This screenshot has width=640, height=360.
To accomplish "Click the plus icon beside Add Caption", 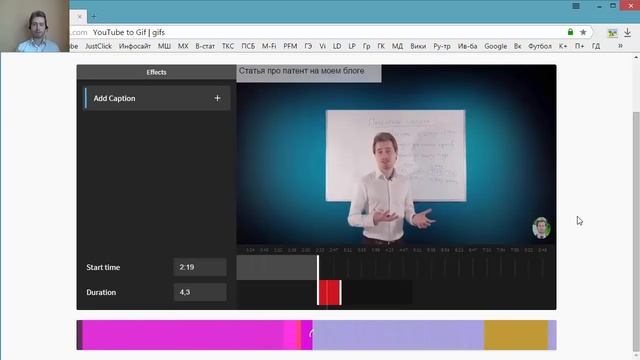I will point(217,98).
